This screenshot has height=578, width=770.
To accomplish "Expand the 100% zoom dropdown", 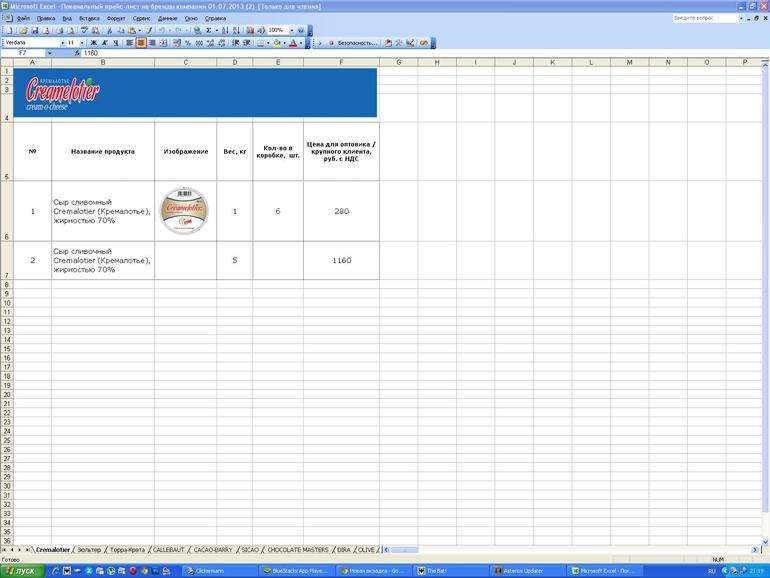I will tap(292, 30).
